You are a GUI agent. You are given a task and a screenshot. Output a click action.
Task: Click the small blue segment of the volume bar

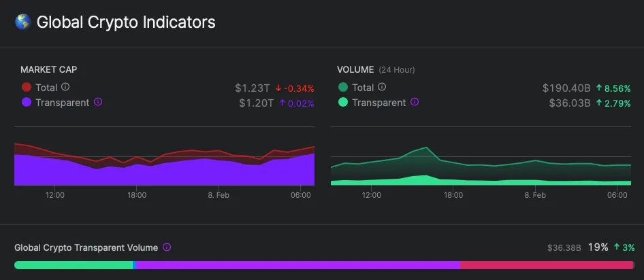pos(134,265)
